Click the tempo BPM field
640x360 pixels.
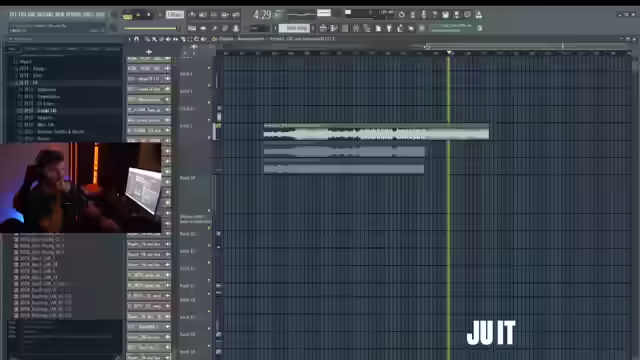(175, 15)
